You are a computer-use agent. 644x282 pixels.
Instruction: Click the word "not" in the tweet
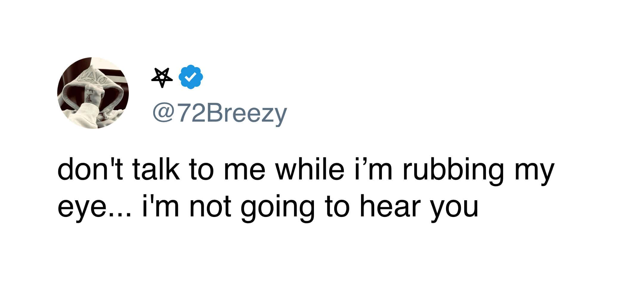coord(210,206)
